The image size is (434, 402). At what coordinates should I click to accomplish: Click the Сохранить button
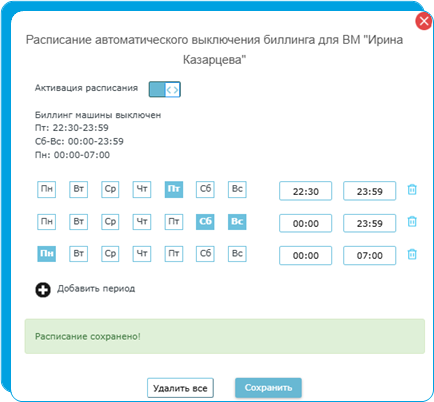pyautogui.click(x=268, y=388)
